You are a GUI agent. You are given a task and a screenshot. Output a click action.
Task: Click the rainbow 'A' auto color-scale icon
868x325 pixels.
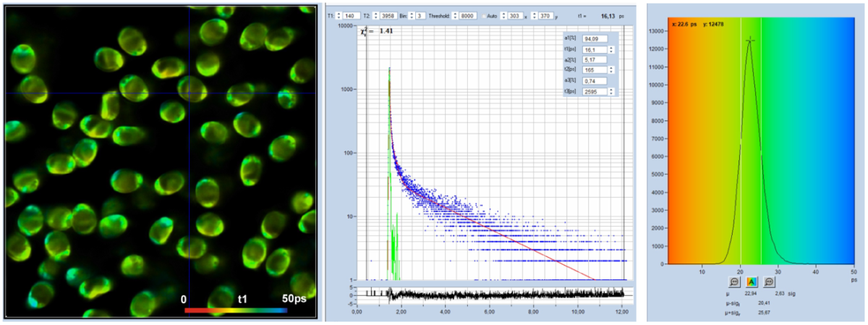[752, 282]
